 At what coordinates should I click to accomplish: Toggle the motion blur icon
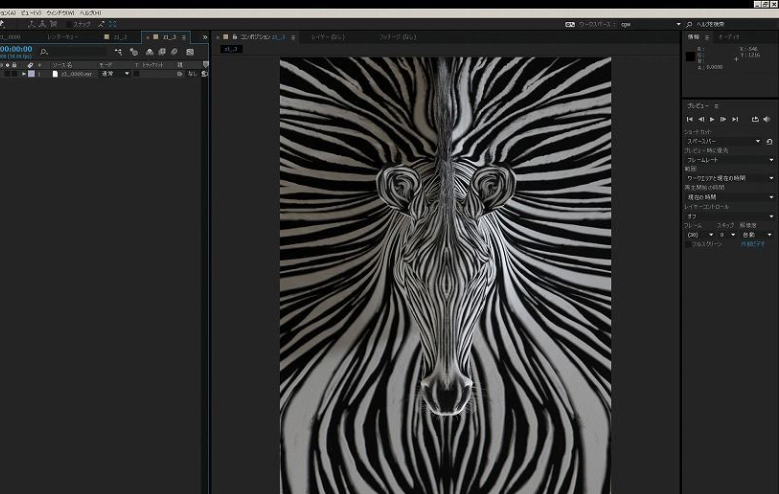point(174,52)
